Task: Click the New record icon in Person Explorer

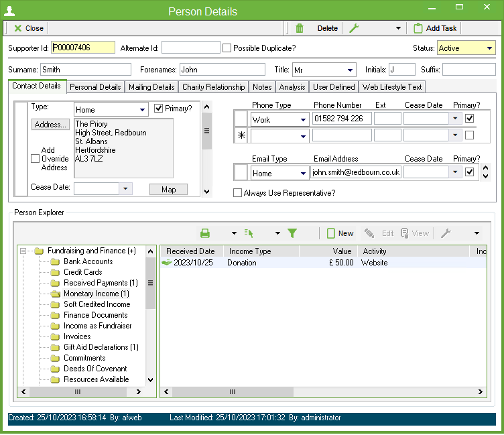Action: tap(331, 233)
